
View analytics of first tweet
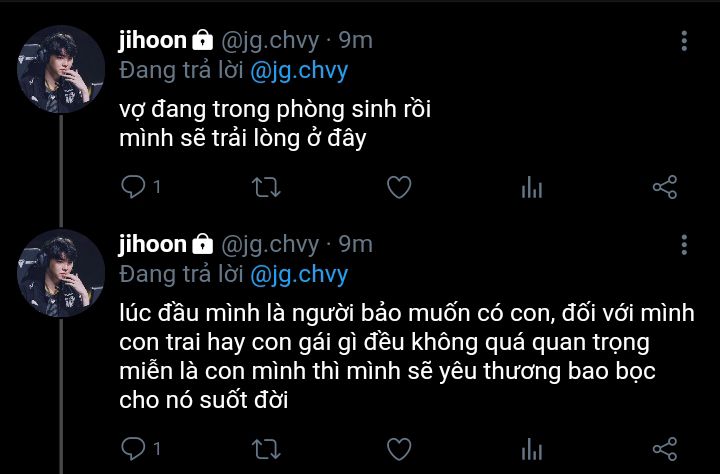(532, 187)
